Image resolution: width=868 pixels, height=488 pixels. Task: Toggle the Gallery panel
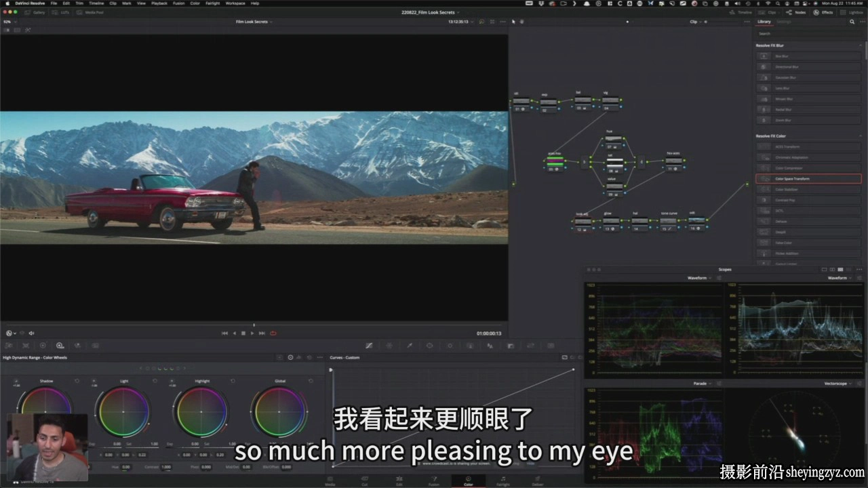(x=35, y=12)
